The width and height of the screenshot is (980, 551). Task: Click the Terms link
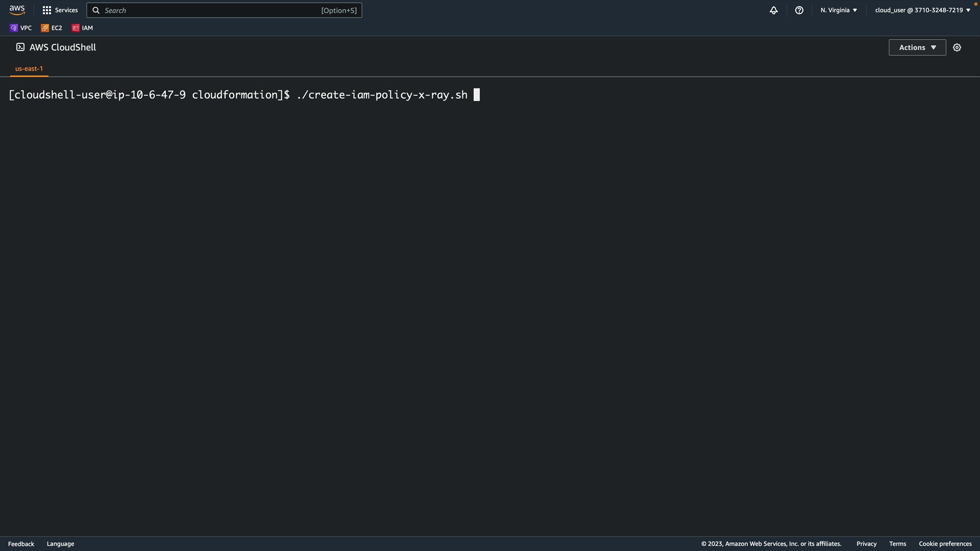click(897, 544)
